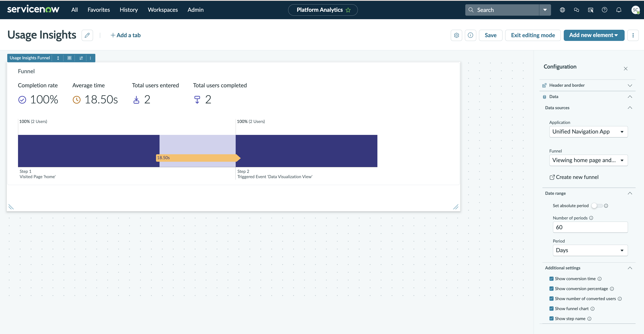
Task: Open widget configuration sliders icon
Action: [81, 58]
